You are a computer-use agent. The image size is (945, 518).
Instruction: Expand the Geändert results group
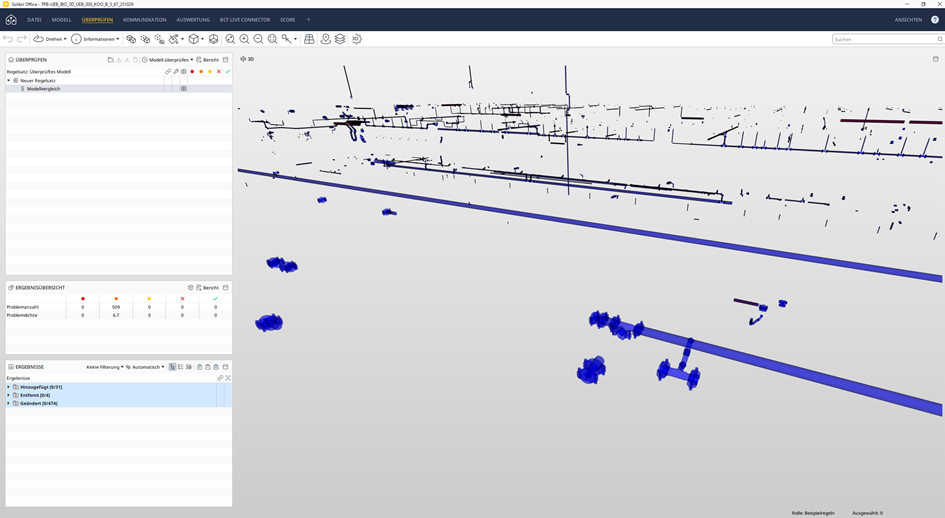coord(8,403)
